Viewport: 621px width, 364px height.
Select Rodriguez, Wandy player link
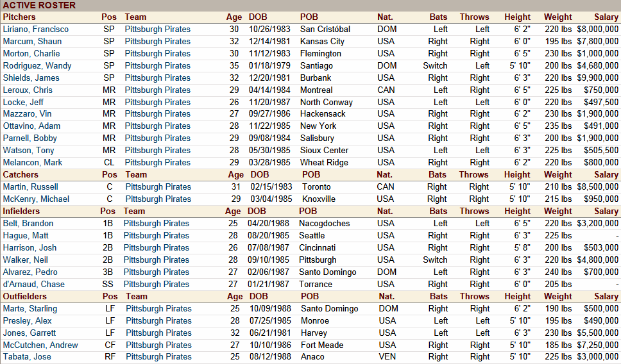tap(37, 66)
